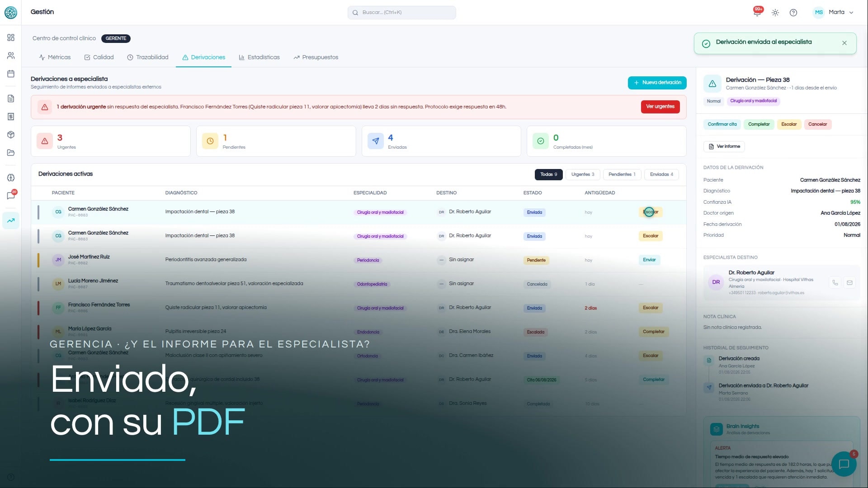This screenshot has width=868, height=488.
Task: Open notifications bell with 99+ badge
Action: [x=757, y=12]
